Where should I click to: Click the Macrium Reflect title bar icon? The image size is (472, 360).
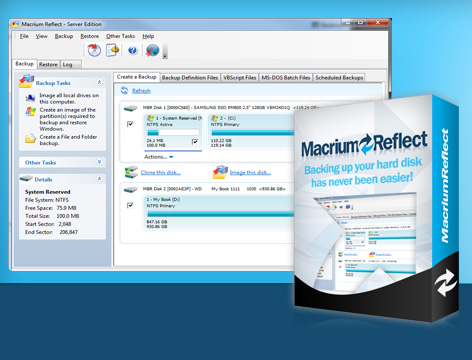tap(15, 24)
